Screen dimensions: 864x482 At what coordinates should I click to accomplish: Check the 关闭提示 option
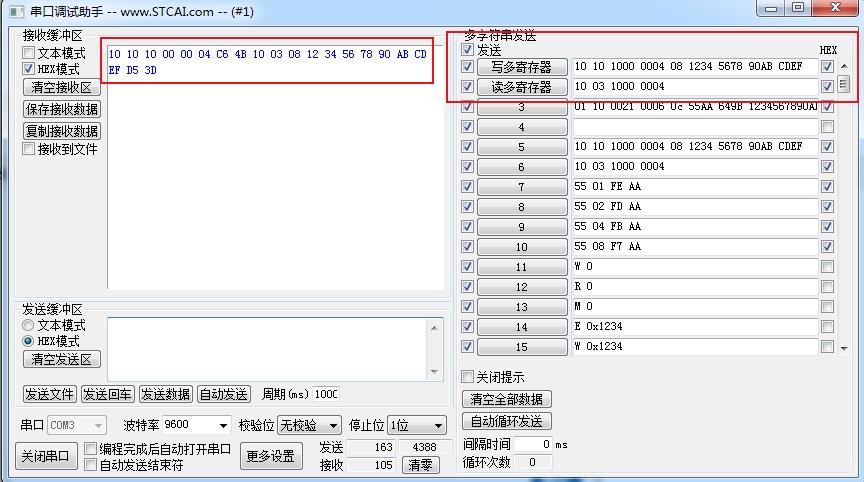[x=467, y=377]
